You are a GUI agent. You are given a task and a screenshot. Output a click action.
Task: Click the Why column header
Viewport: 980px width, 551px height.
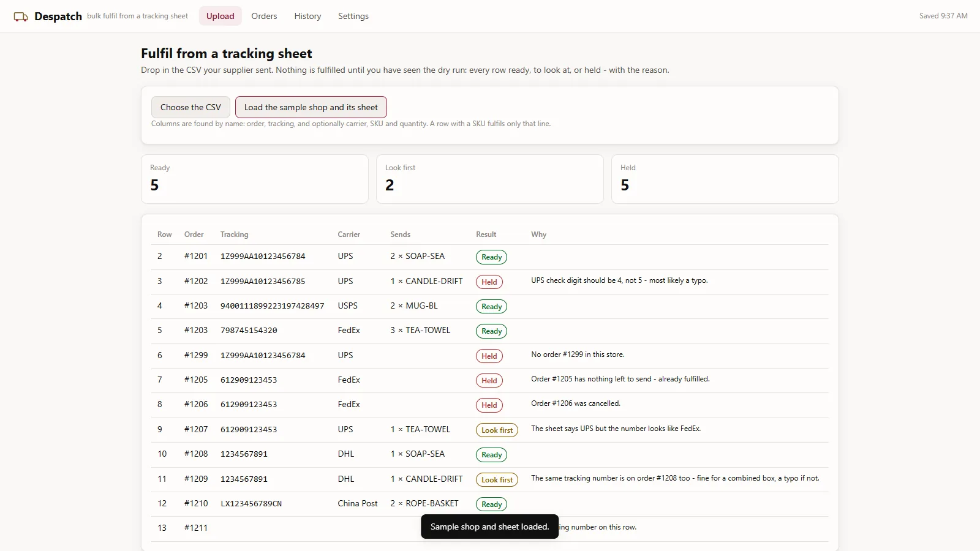(x=539, y=234)
